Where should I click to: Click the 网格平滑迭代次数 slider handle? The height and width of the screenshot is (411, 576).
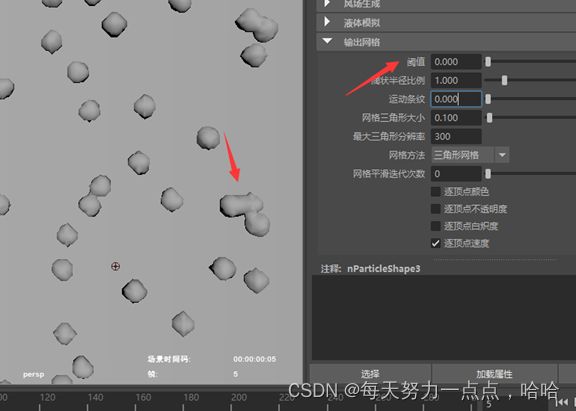tap(488, 174)
